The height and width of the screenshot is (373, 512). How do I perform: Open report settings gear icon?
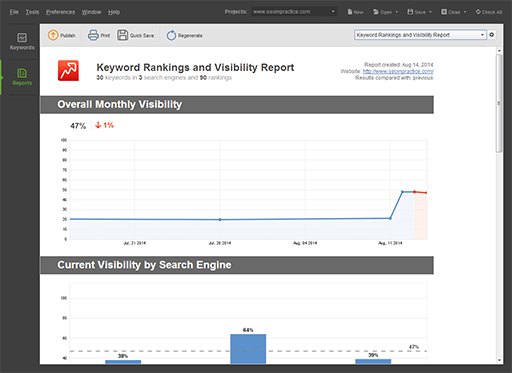(x=492, y=35)
